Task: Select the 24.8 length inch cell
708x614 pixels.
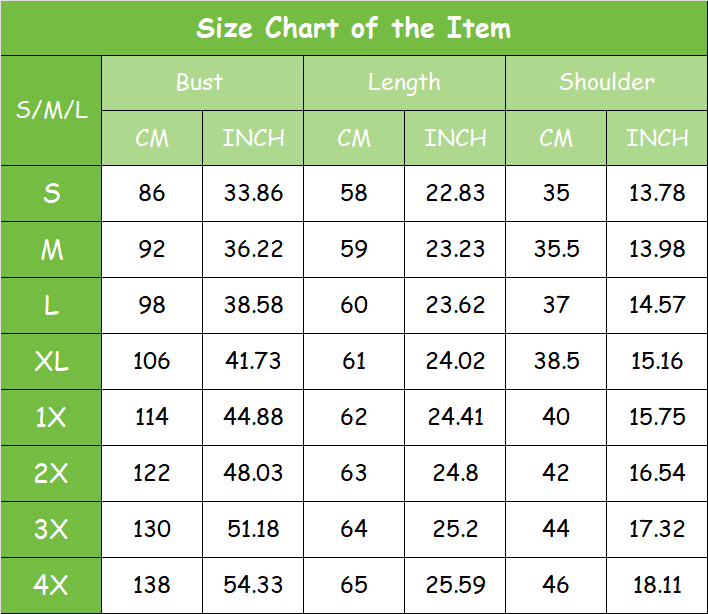Action: coord(455,473)
